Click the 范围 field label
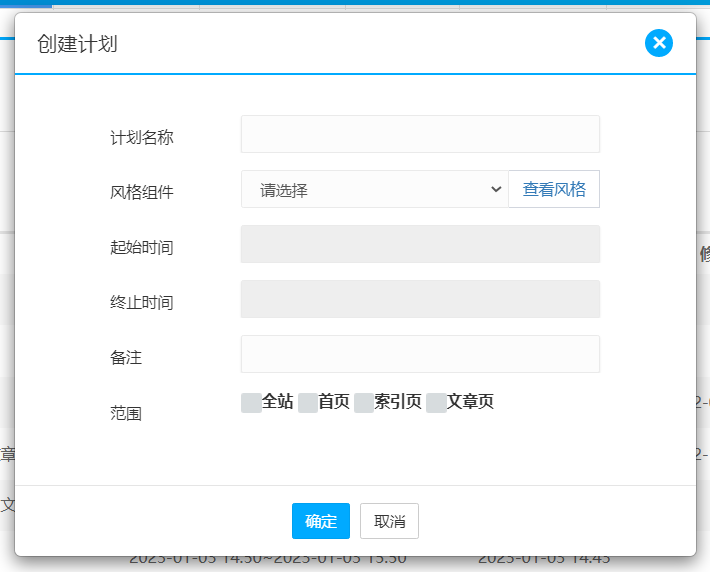This screenshot has height=572, width=710. (126, 413)
